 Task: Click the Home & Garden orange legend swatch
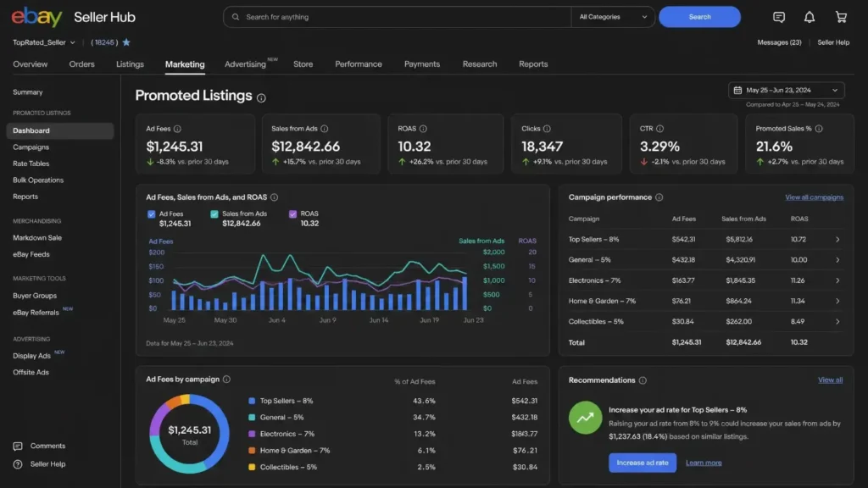[x=252, y=451]
